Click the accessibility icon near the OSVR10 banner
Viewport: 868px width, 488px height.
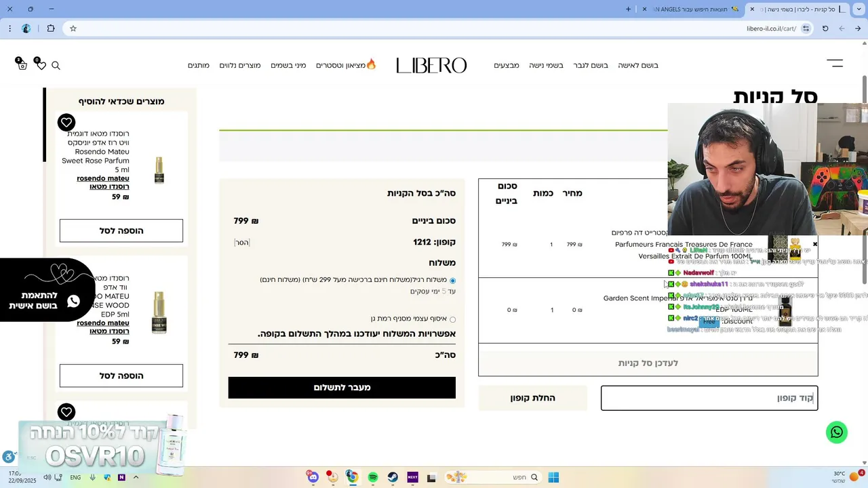coord(8,457)
